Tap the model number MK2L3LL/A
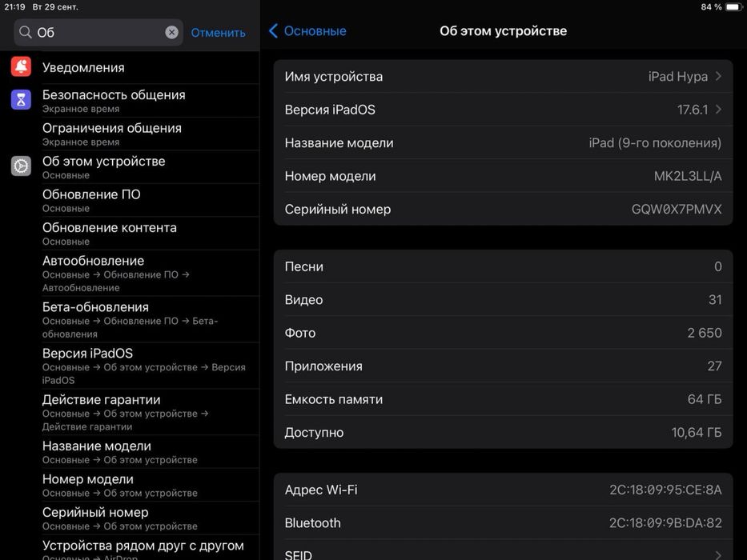The height and width of the screenshot is (560, 747). coord(688,176)
